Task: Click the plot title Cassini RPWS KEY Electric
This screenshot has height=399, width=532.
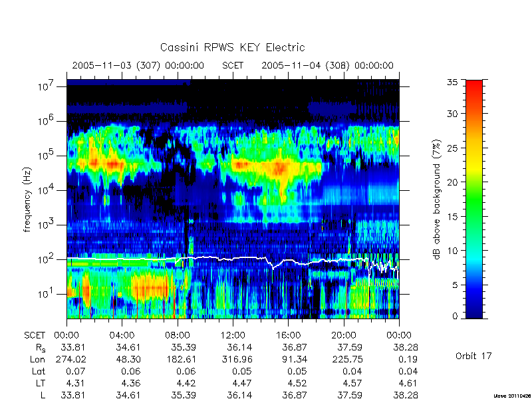Action: tap(232, 47)
